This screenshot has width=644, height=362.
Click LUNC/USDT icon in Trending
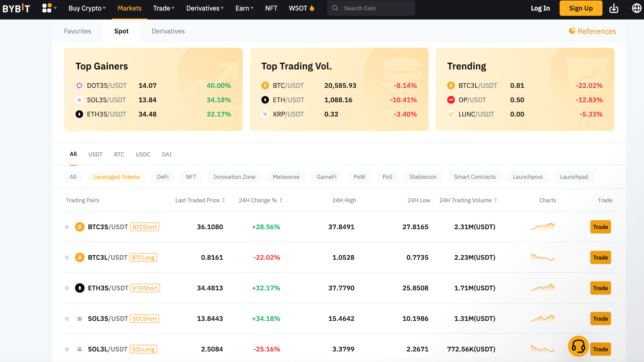[451, 114]
